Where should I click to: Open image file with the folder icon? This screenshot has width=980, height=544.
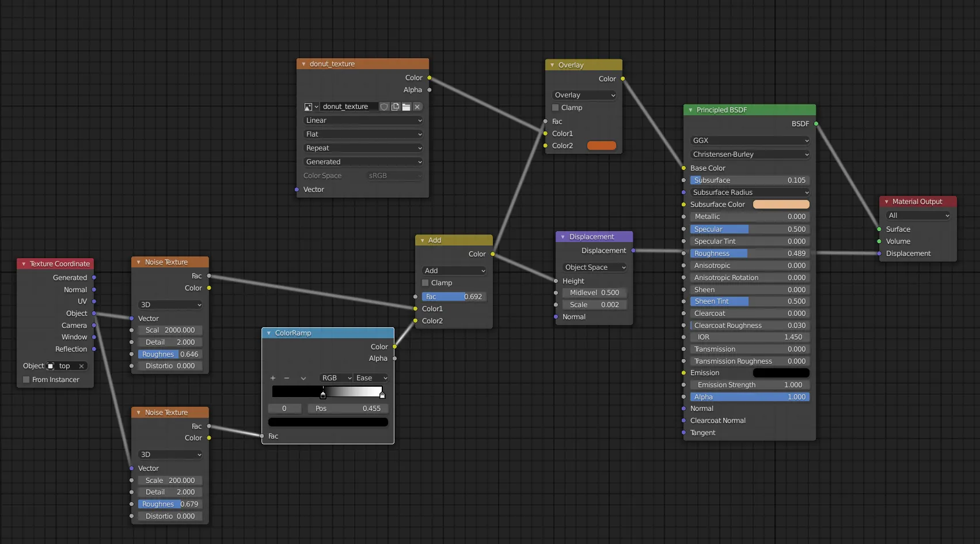click(x=406, y=107)
